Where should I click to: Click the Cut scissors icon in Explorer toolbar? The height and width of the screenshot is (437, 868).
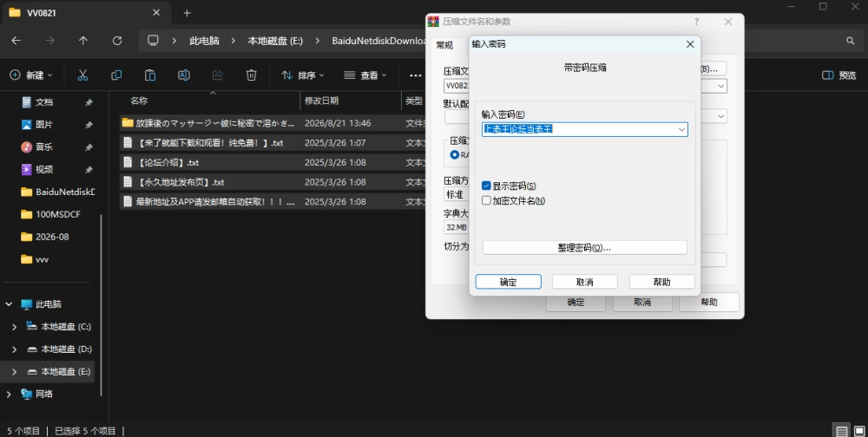[82, 75]
